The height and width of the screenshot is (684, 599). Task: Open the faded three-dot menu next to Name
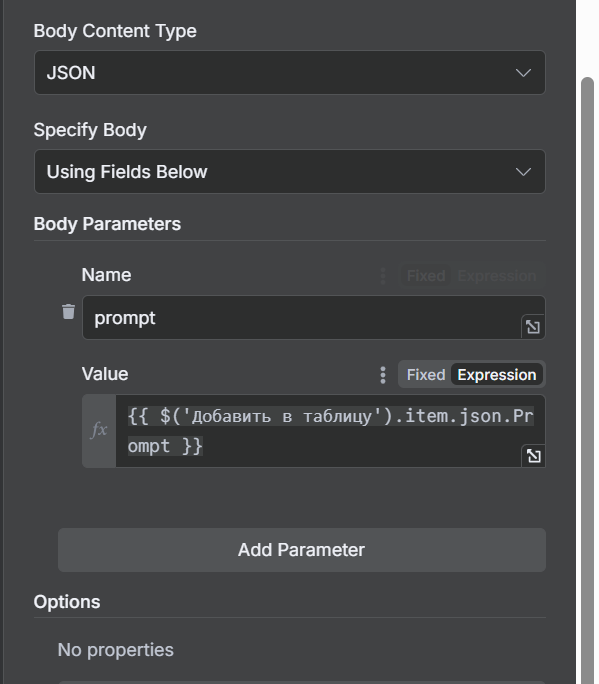pyautogui.click(x=383, y=276)
